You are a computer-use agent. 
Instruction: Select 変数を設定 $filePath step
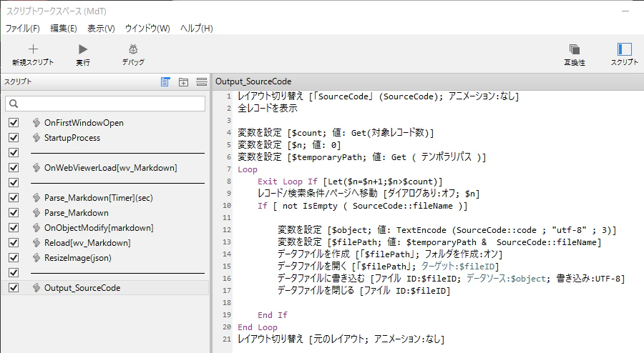click(440, 242)
